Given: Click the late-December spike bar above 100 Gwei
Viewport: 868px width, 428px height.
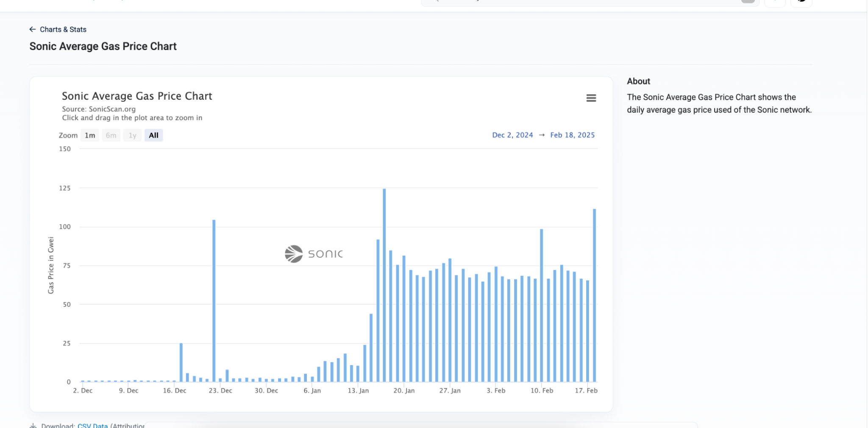Looking at the screenshot, I should [x=214, y=301].
